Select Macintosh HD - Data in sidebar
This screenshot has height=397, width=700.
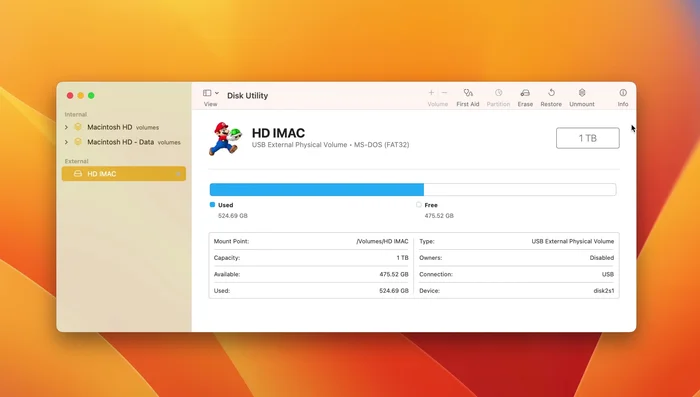(x=121, y=142)
